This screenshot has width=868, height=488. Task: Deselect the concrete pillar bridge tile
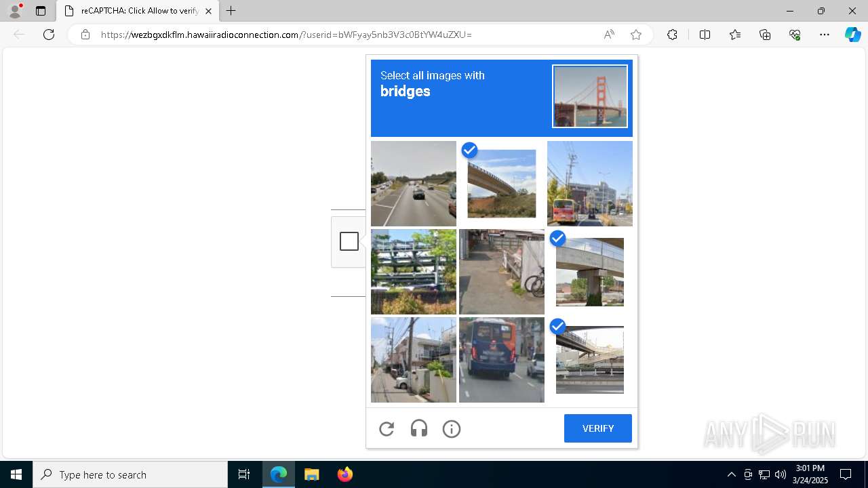[x=590, y=272]
